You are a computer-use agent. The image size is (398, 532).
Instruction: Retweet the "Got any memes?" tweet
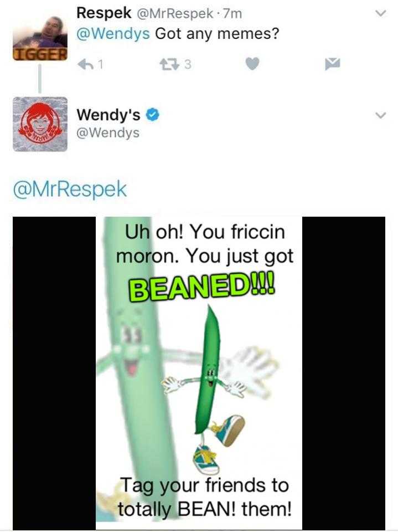pos(169,64)
